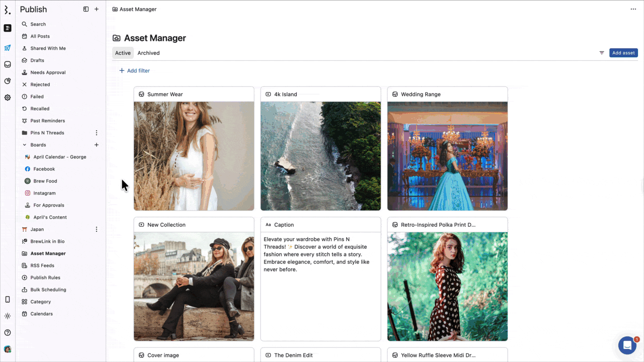This screenshot has width=644, height=362.
Task: Click the settings gear icon in left rail
Action: point(8,98)
